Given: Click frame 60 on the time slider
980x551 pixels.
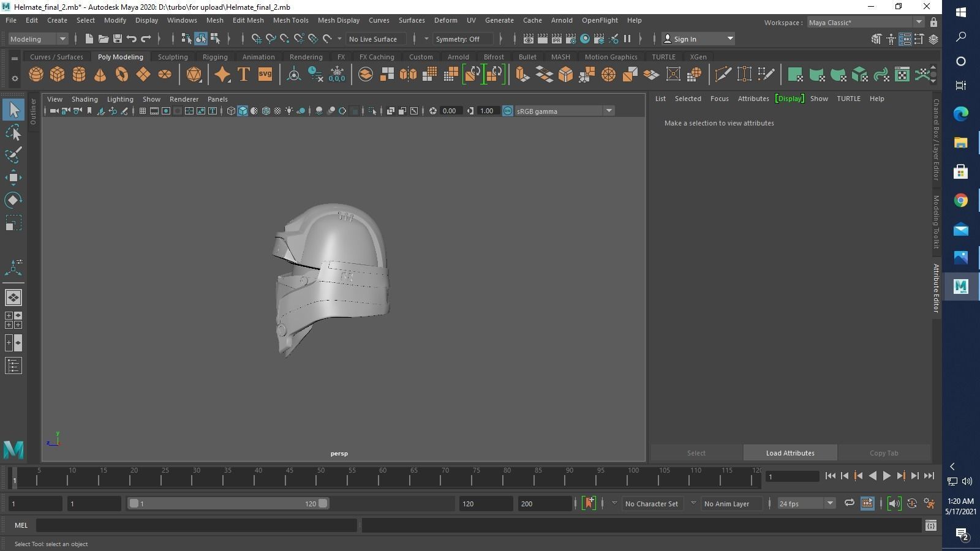Looking at the screenshot, I should click(383, 478).
